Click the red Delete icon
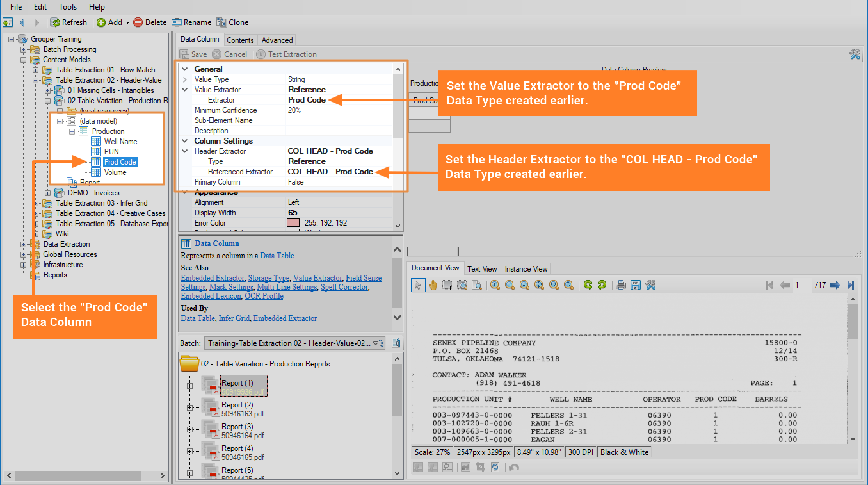The image size is (868, 485). pyautogui.click(x=138, y=22)
